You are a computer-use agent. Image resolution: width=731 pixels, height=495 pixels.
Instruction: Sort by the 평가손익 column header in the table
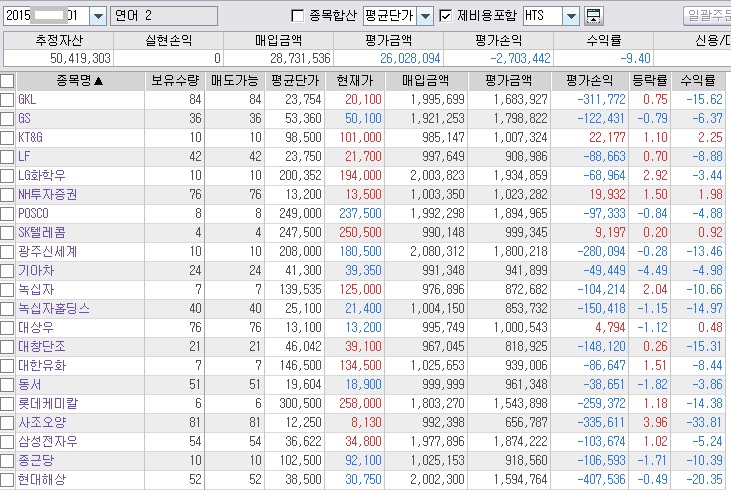pos(590,81)
